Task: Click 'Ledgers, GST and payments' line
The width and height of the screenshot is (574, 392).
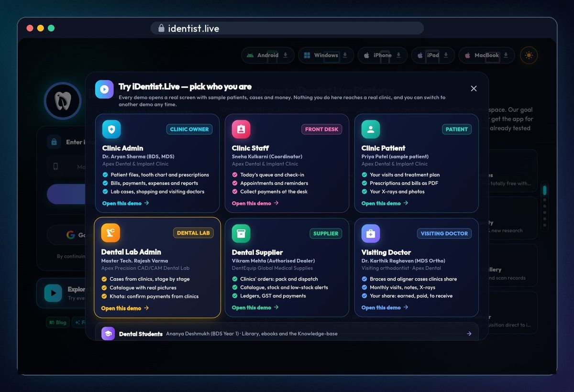Action: coord(269,296)
